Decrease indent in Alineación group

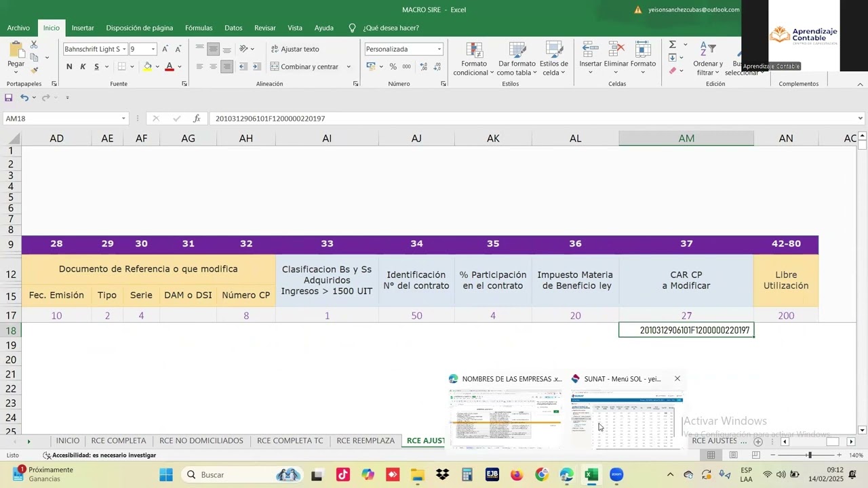243,66
